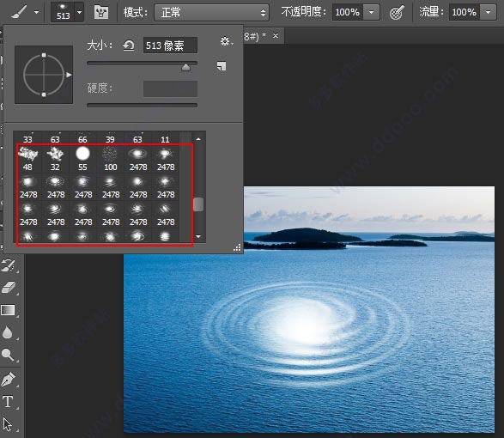Select the History Brush tool
Viewport: 504px width, 438px height.
coord(8,265)
